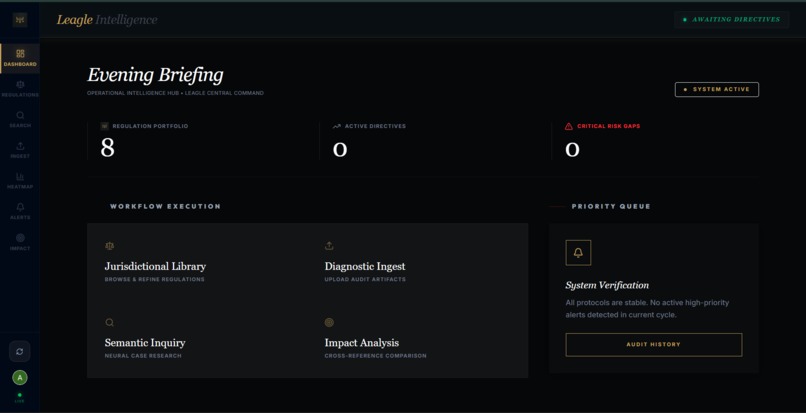
Task: Open the user avatar 'A'
Action: click(x=20, y=378)
